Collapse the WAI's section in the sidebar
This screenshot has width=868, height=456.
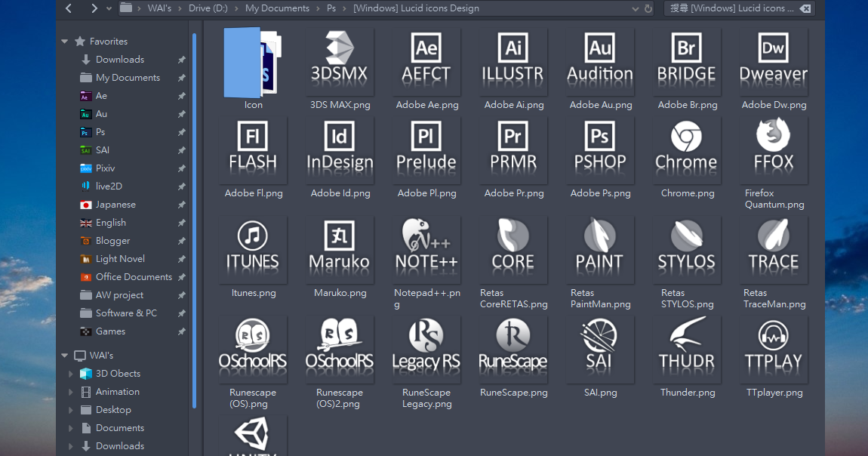(63, 355)
